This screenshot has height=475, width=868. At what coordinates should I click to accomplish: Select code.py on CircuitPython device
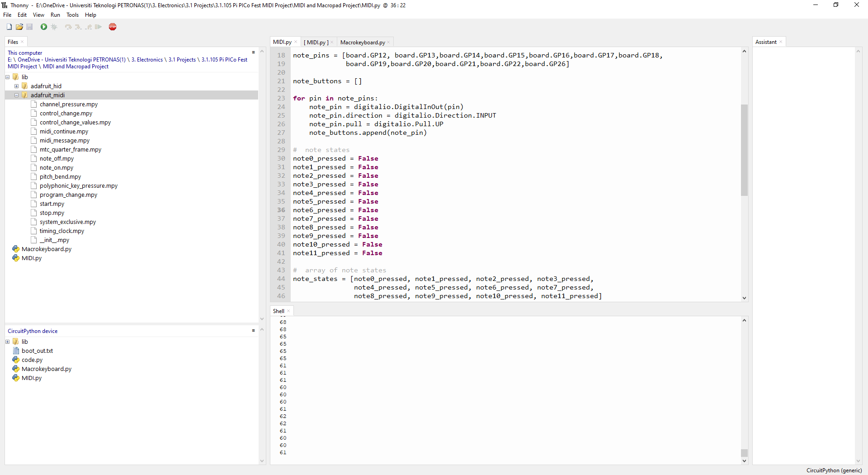coord(32,360)
